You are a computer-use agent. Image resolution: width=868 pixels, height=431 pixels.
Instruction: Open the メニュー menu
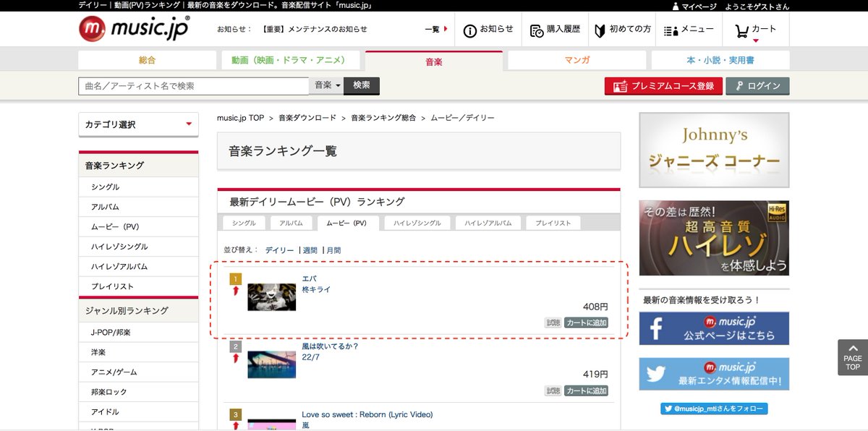[x=689, y=30]
